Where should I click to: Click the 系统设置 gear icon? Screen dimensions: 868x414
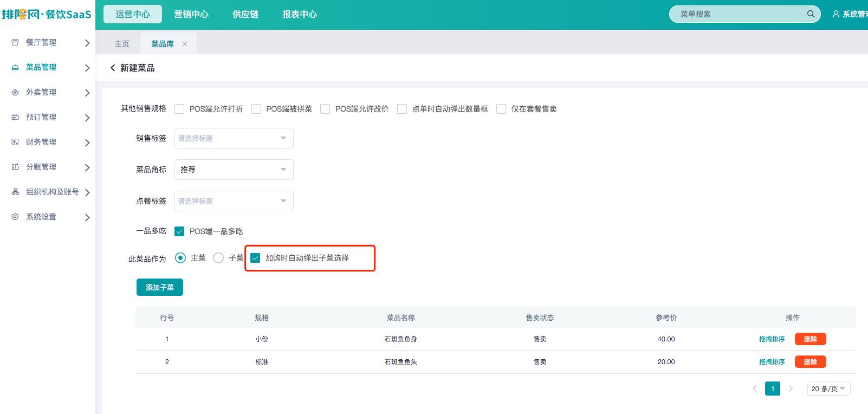[15, 217]
